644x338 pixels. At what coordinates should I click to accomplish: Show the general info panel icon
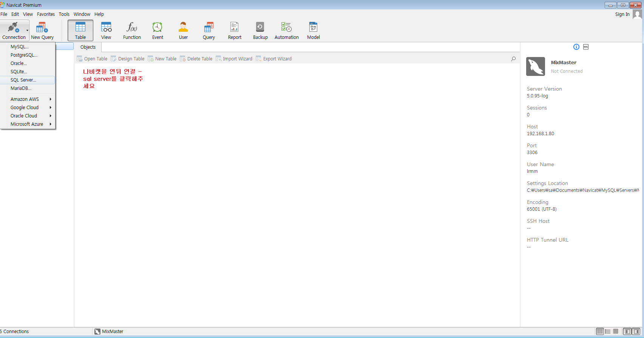pyautogui.click(x=576, y=47)
